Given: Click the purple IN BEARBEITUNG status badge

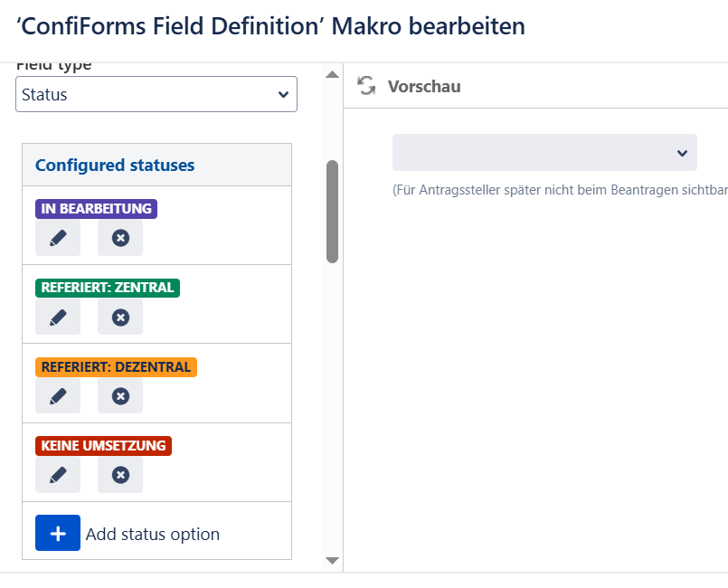Looking at the screenshot, I should point(96,209).
